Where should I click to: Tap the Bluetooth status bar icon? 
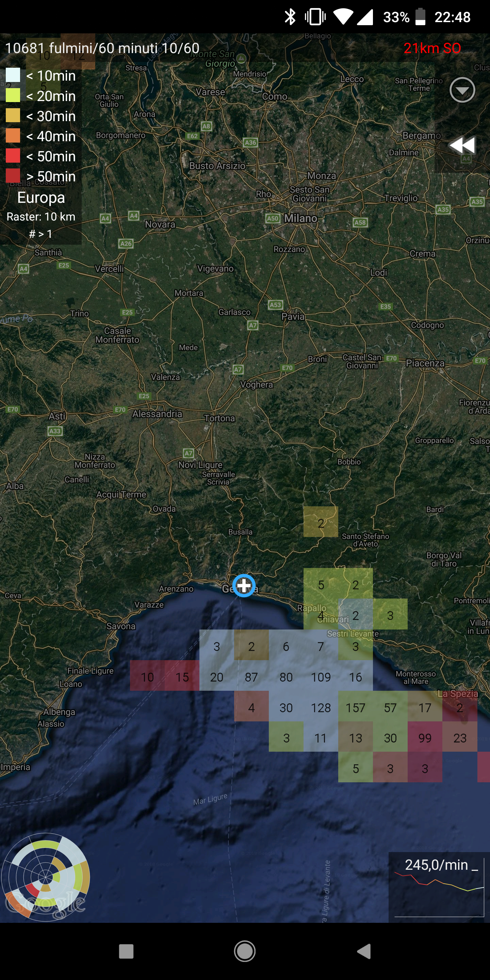tap(290, 17)
